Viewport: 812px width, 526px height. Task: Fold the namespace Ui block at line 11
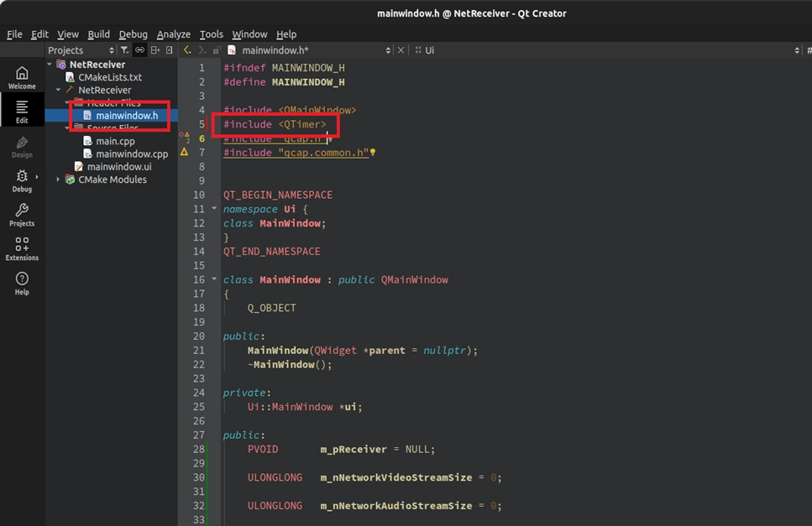point(214,208)
